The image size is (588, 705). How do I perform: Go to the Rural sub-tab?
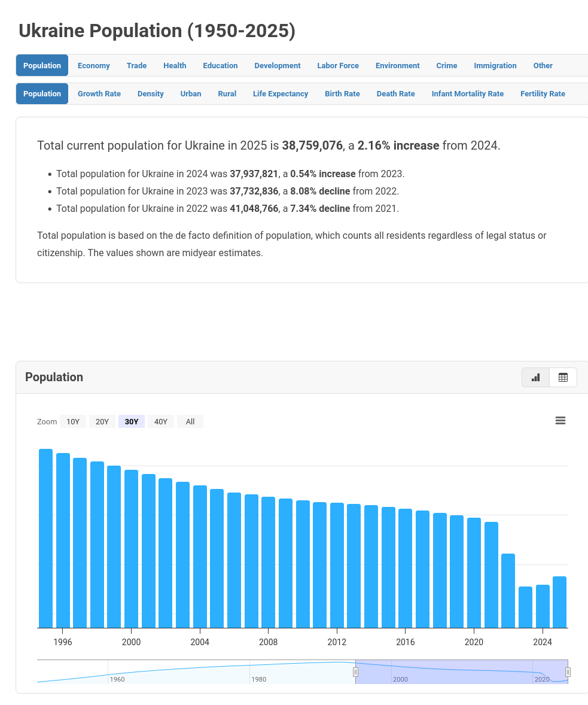(x=227, y=93)
